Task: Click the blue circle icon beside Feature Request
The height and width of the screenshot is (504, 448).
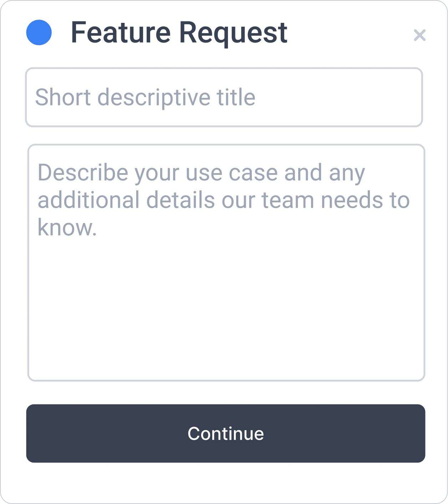Action: click(39, 32)
